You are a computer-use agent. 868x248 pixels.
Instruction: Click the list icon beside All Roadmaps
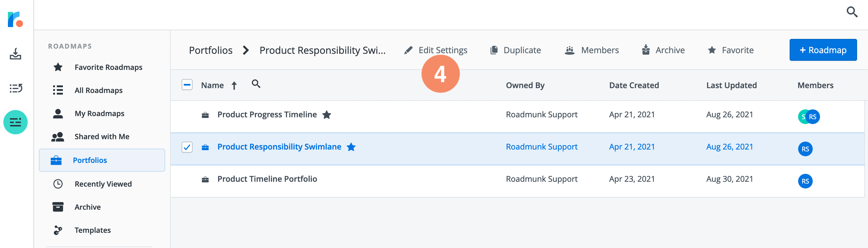pos(58,90)
